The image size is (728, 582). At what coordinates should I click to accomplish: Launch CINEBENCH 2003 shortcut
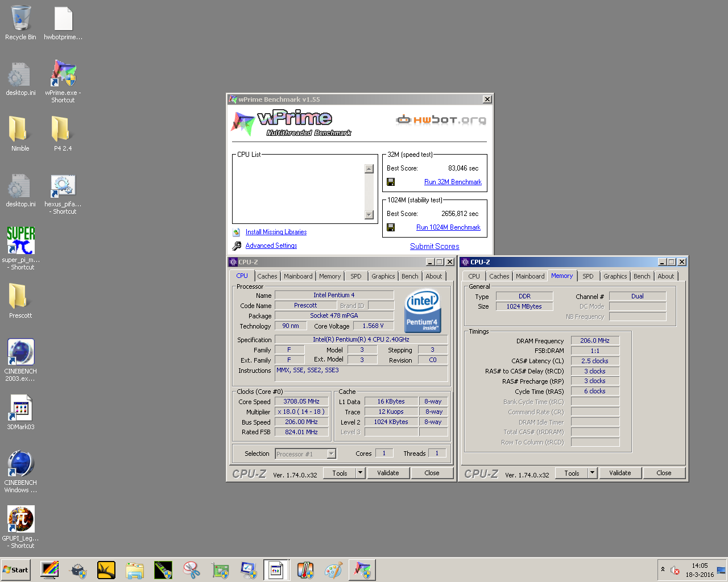pos(21,360)
